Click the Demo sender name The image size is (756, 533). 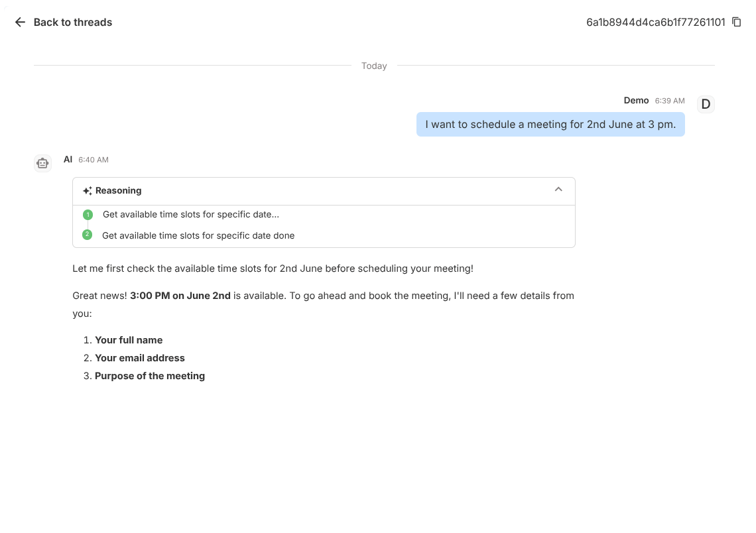point(636,100)
